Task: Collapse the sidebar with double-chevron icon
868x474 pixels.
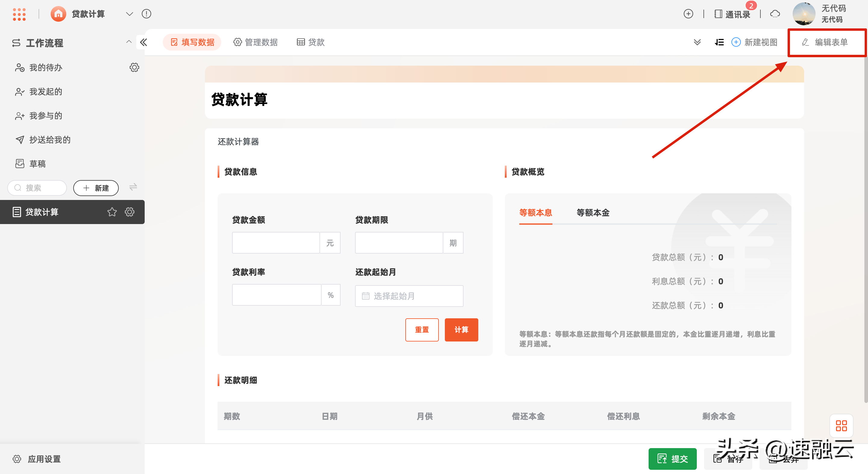Action: coord(143,42)
